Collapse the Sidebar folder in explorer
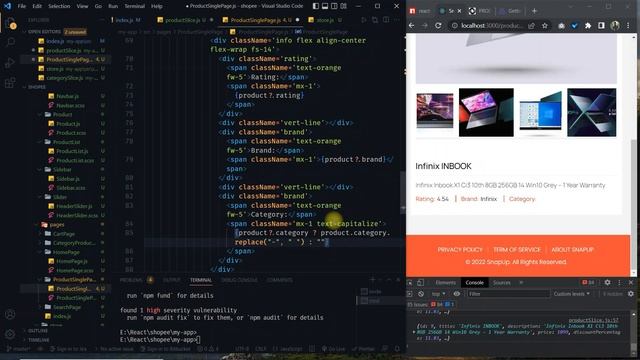 62,169
